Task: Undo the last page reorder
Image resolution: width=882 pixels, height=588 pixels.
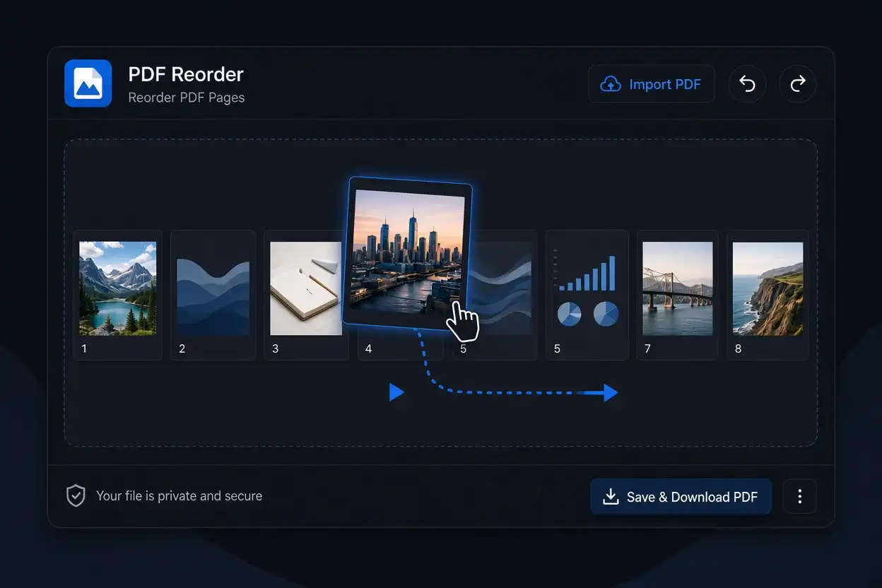Action: (747, 84)
